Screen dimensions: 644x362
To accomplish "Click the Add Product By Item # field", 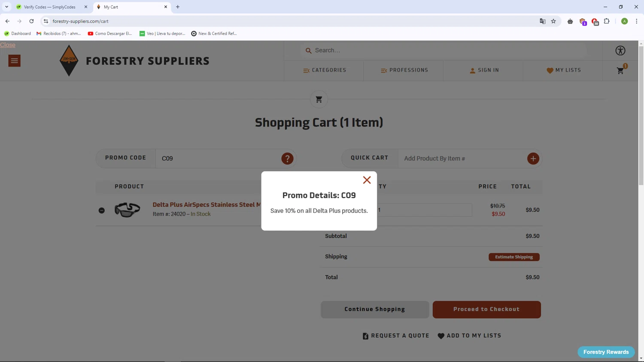I will pos(462,159).
